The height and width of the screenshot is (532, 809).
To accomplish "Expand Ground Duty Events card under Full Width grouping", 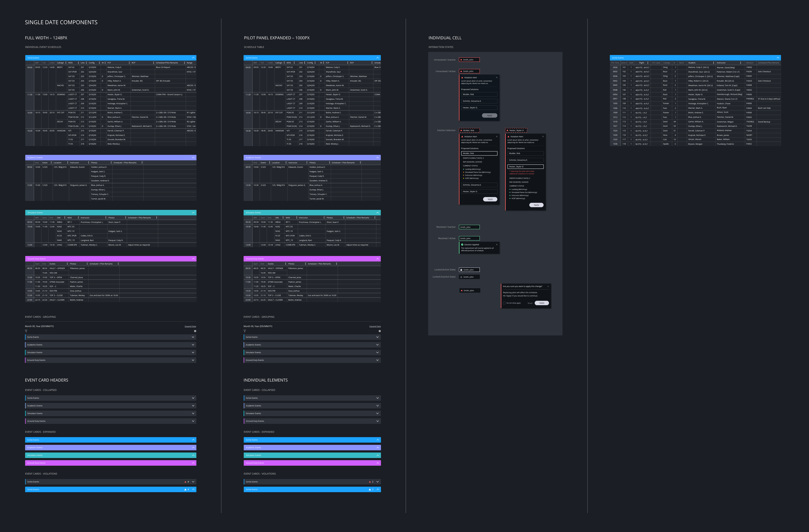I will point(193,360).
